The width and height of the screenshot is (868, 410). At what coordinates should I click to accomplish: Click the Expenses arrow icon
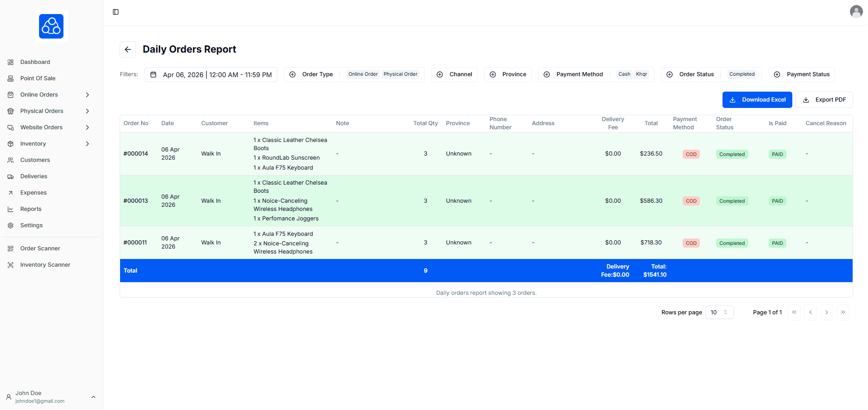coord(10,193)
